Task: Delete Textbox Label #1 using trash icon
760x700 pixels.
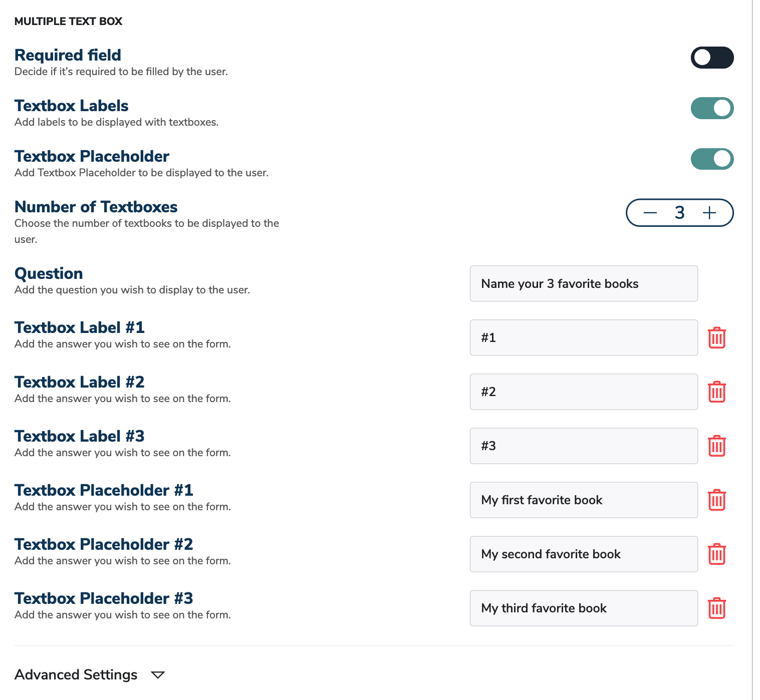Action: coord(717,337)
